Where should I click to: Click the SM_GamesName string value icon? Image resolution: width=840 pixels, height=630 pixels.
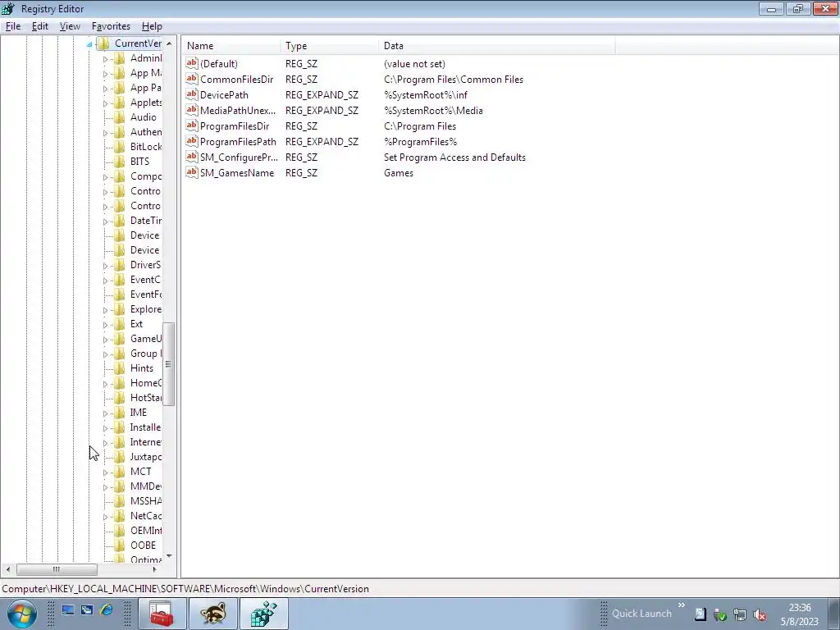coord(192,172)
